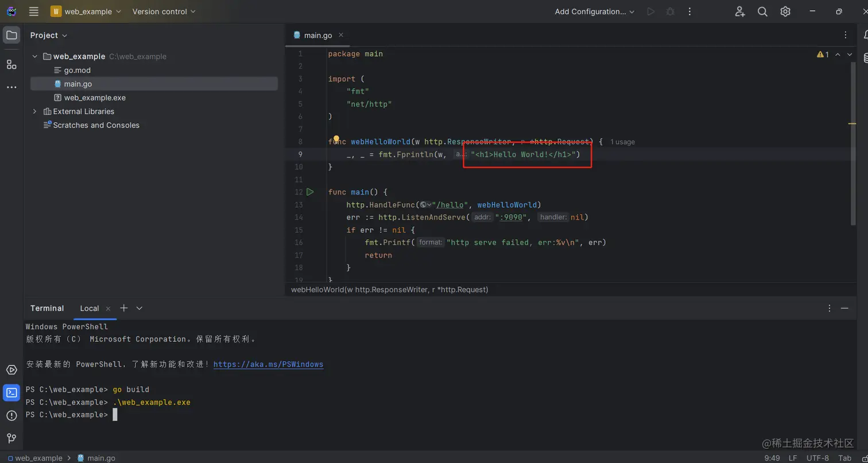Close the Local terminal tab
868x463 pixels.
(108, 308)
